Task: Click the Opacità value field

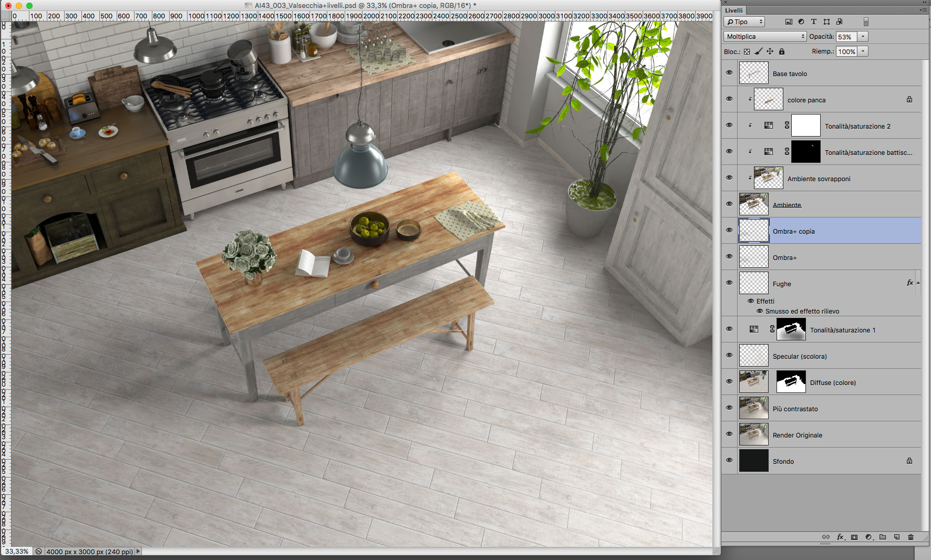Action: (x=846, y=37)
